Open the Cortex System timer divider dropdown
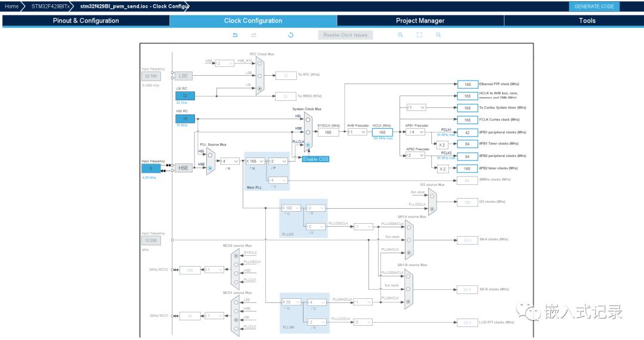The height and width of the screenshot is (340, 644). pyautogui.click(x=416, y=107)
